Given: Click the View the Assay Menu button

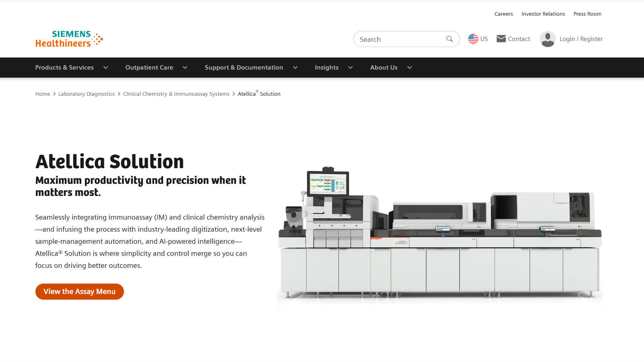Looking at the screenshot, I should (80, 292).
